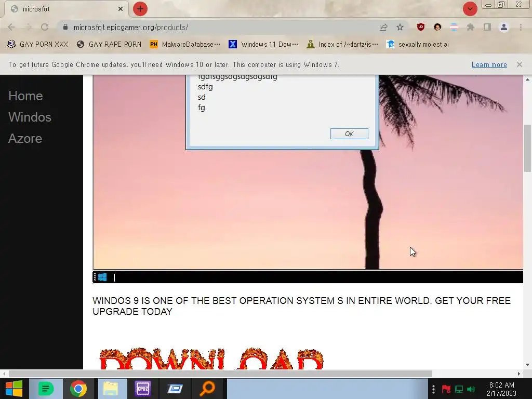Open the striped flag extension icon
532x399 pixels.
454,27
